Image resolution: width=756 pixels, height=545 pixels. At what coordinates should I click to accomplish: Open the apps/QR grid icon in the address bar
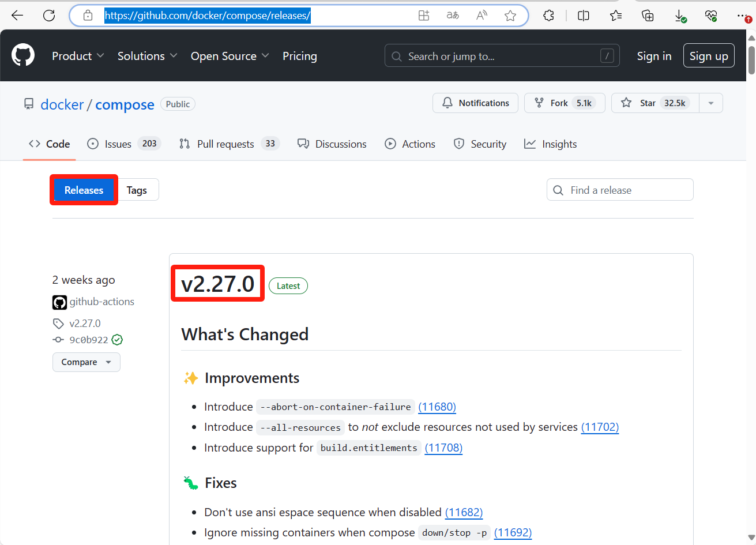[x=424, y=16]
